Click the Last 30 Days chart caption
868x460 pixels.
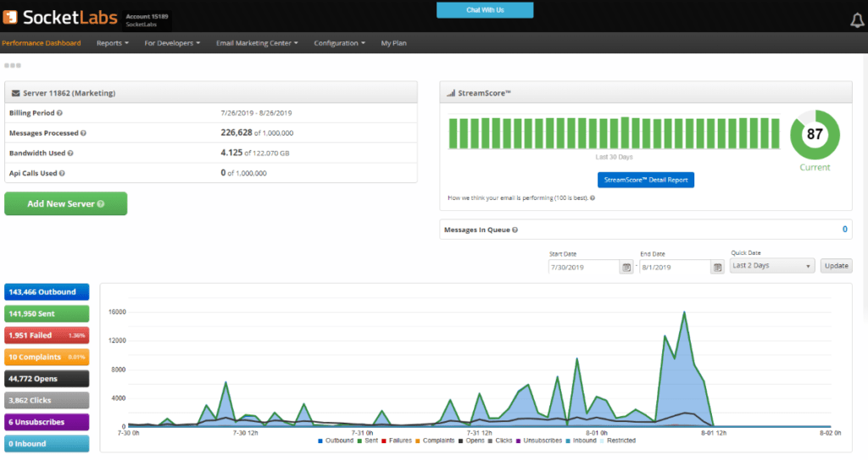click(x=614, y=158)
